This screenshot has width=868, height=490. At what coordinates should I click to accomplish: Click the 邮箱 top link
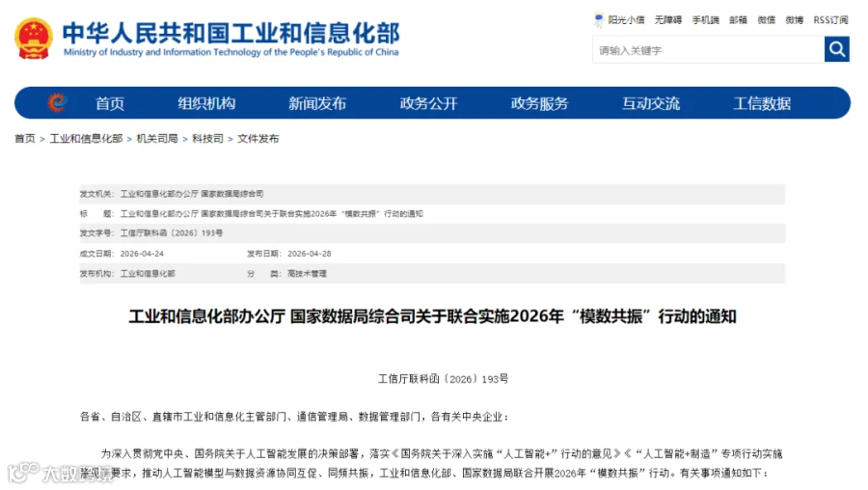tap(738, 20)
